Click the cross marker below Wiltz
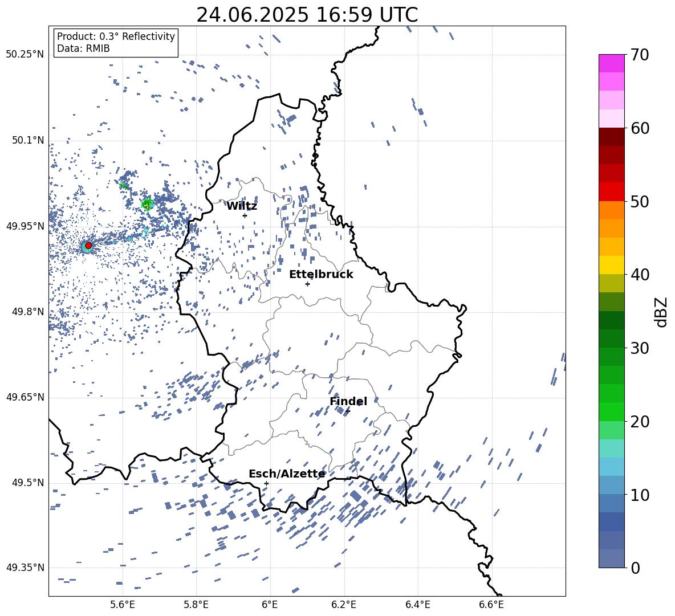The image size is (675, 616). point(245,215)
